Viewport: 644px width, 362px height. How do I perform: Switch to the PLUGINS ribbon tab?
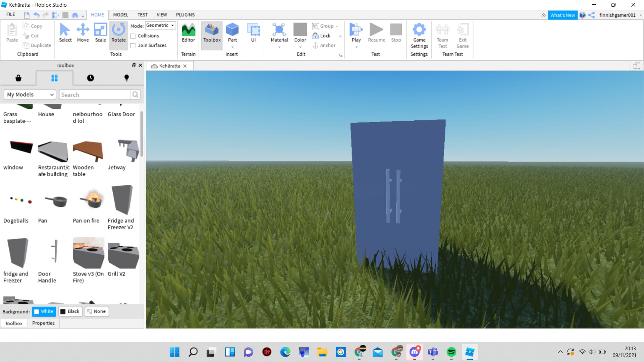185,15
